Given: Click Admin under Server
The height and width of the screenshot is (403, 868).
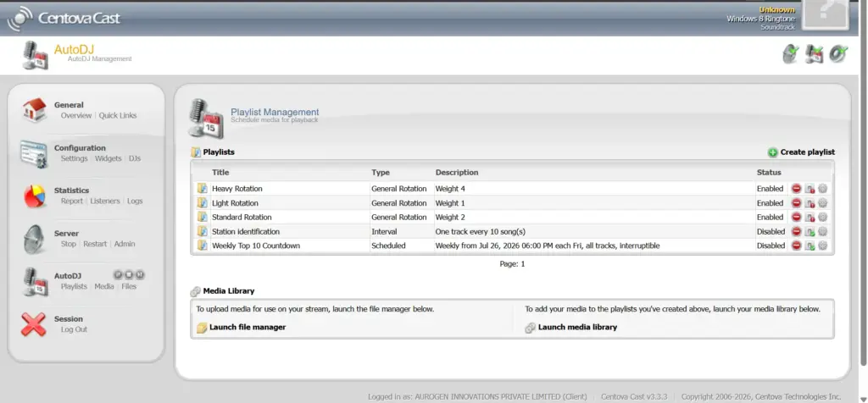Looking at the screenshot, I should (125, 244).
